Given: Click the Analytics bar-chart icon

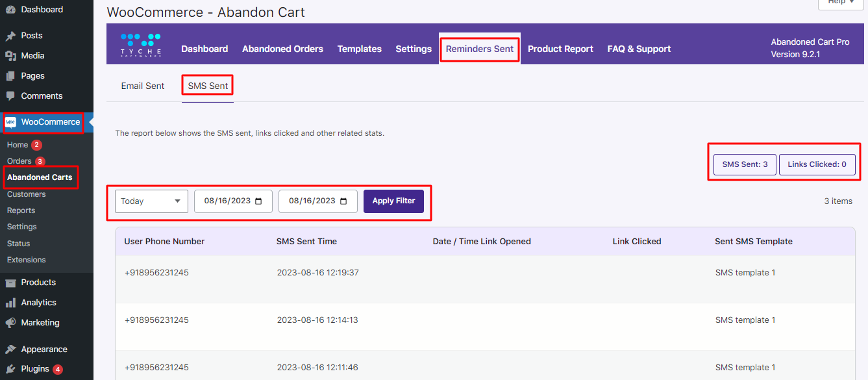Looking at the screenshot, I should (10, 303).
